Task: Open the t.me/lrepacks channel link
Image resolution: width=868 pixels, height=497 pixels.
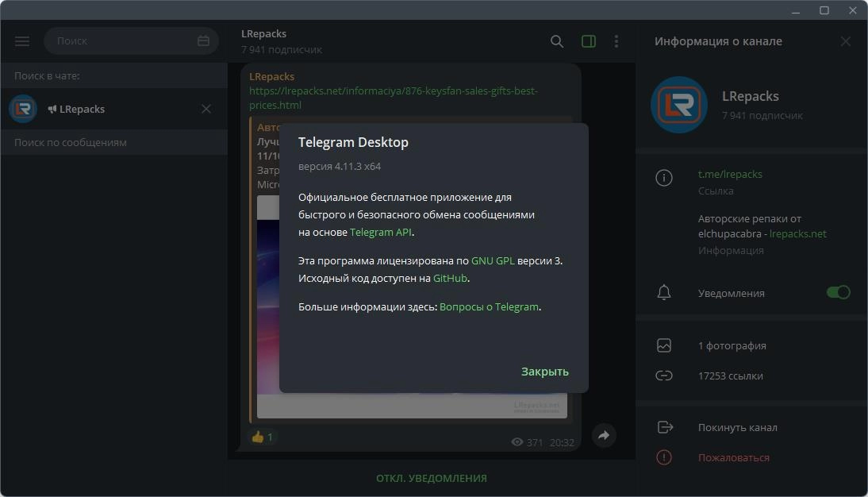Action: coord(730,174)
